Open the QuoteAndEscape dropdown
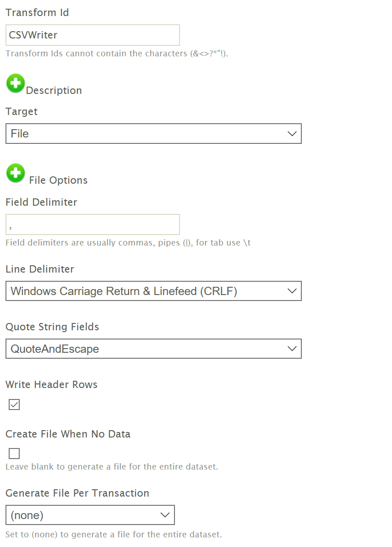The image size is (392, 547). point(153,349)
